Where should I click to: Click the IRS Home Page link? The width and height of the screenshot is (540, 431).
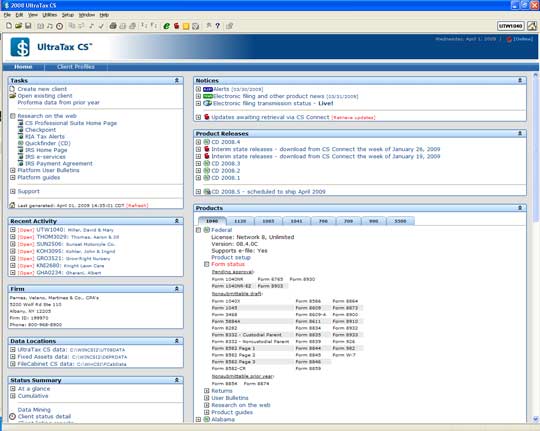[x=46, y=150]
